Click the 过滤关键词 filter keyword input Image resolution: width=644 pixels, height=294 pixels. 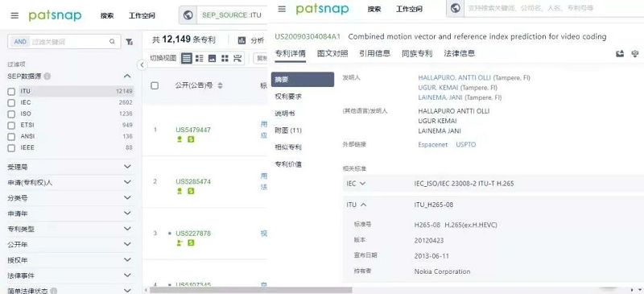point(69,42)
